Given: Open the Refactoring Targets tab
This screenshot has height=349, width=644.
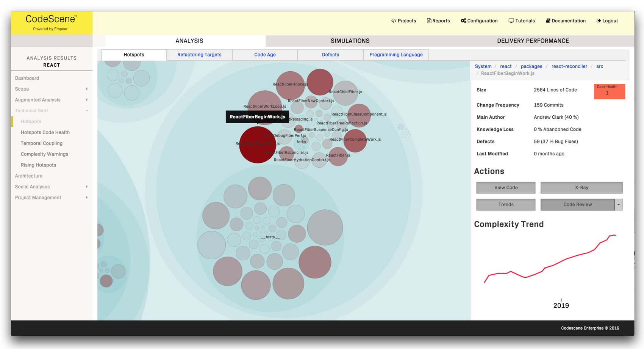Looking at the screenshot, I should point(199,55).
